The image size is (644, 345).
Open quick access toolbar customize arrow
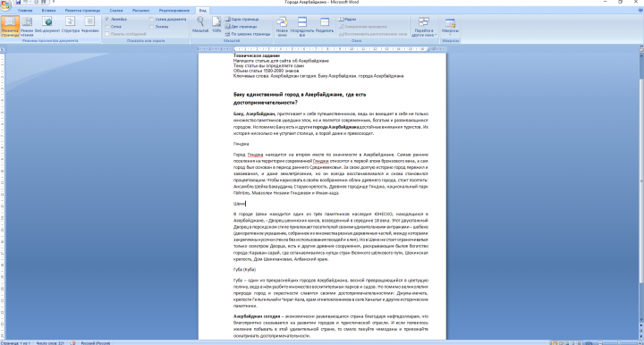point(53,2)
